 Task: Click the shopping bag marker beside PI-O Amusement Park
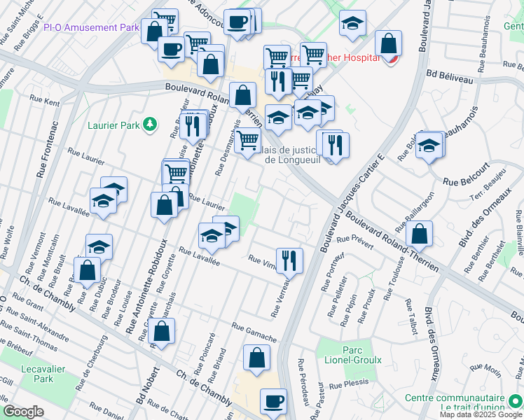tap(154, 32)
